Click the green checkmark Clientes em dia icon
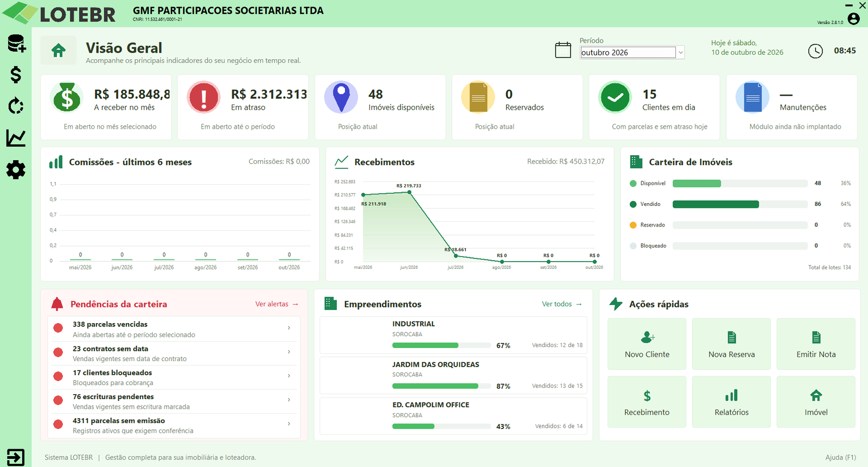Screen dimensions: 868x467 pos(615,98)
